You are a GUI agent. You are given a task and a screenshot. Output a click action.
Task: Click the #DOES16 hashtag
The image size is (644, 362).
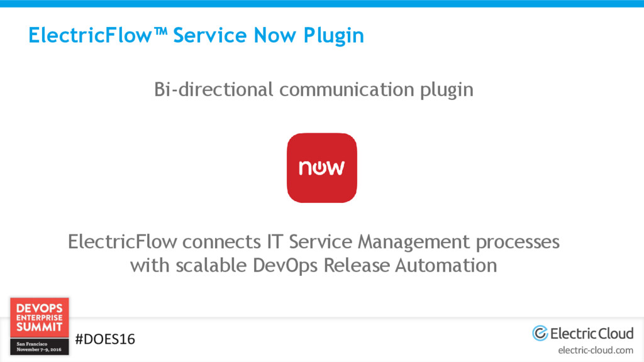(105, 339)
